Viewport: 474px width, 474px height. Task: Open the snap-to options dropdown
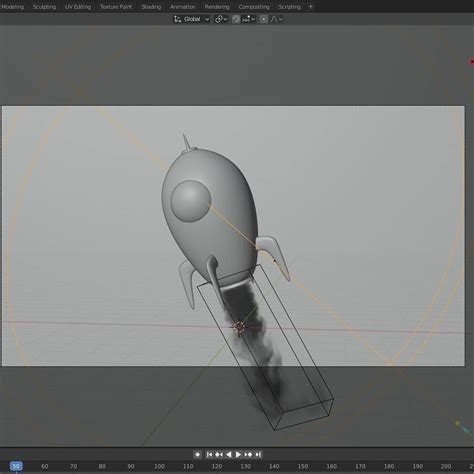pyautogui.click(x=249, y=19)
